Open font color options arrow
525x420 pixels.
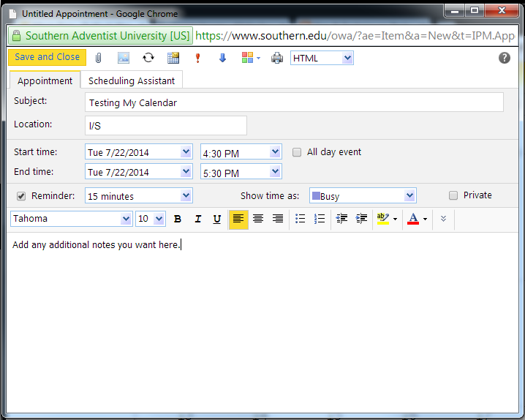[x=426, y=220]
